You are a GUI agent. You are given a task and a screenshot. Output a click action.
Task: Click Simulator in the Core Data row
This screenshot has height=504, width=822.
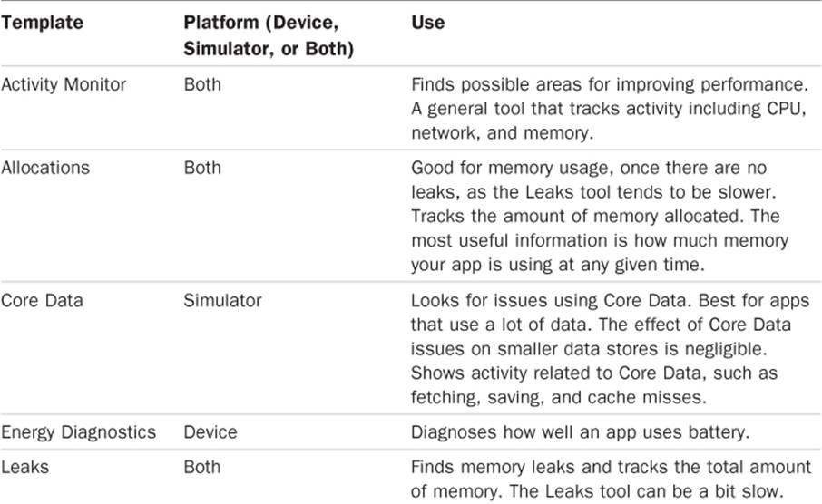tap(222, 300)
